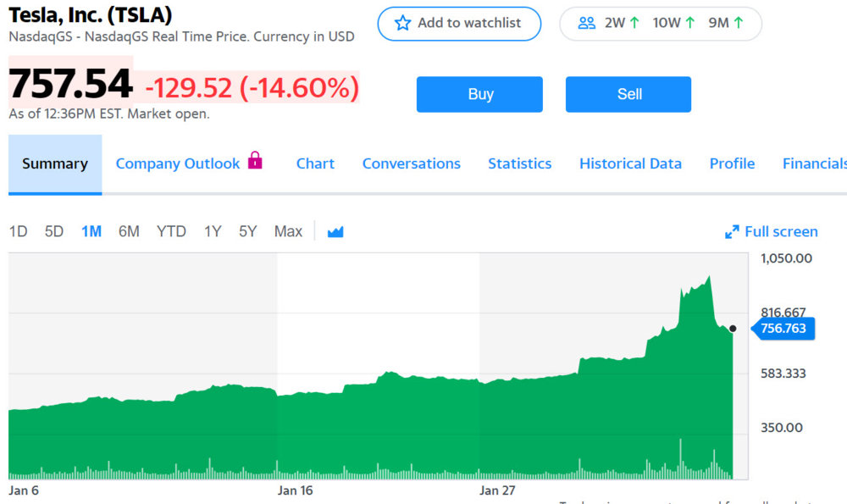
Task: Select the Max time range
Action: coord(288,230)
